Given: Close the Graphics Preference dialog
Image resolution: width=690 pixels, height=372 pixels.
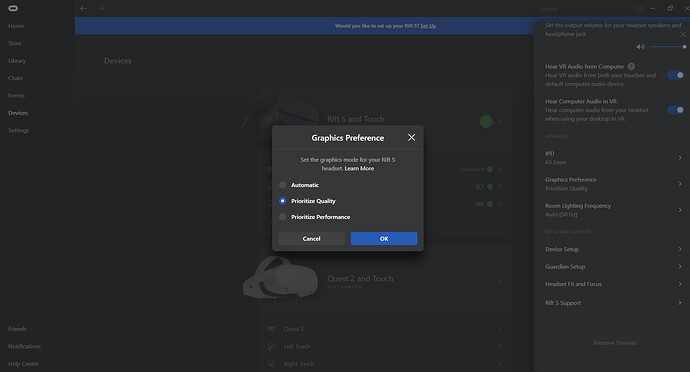Looking at the screenshot, I should click(x=411, y=138).
